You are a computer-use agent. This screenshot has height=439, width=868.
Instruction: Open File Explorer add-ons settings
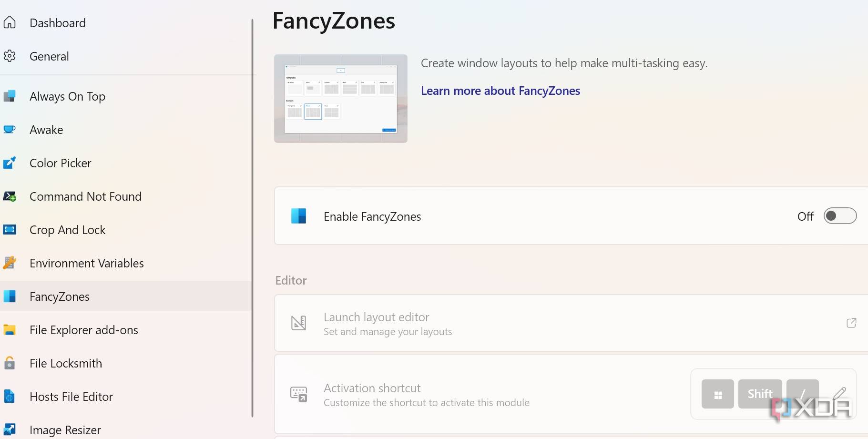(x=126, y=329)
